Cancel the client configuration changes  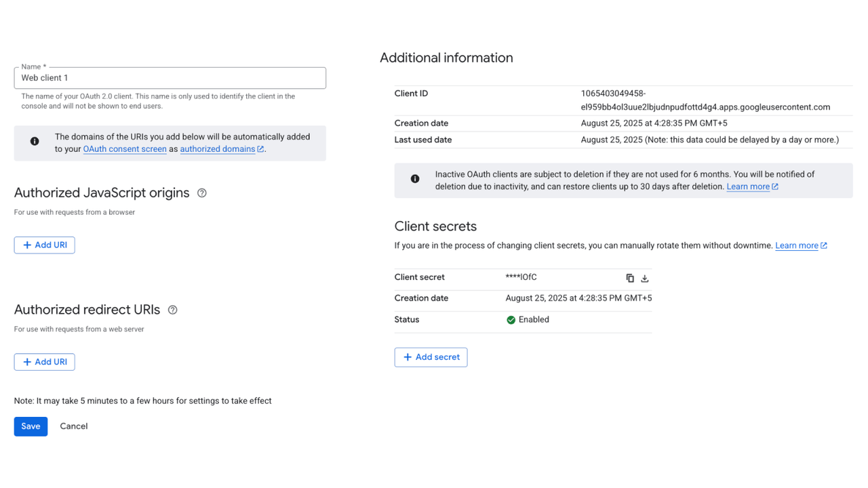[x=73, y=426]
